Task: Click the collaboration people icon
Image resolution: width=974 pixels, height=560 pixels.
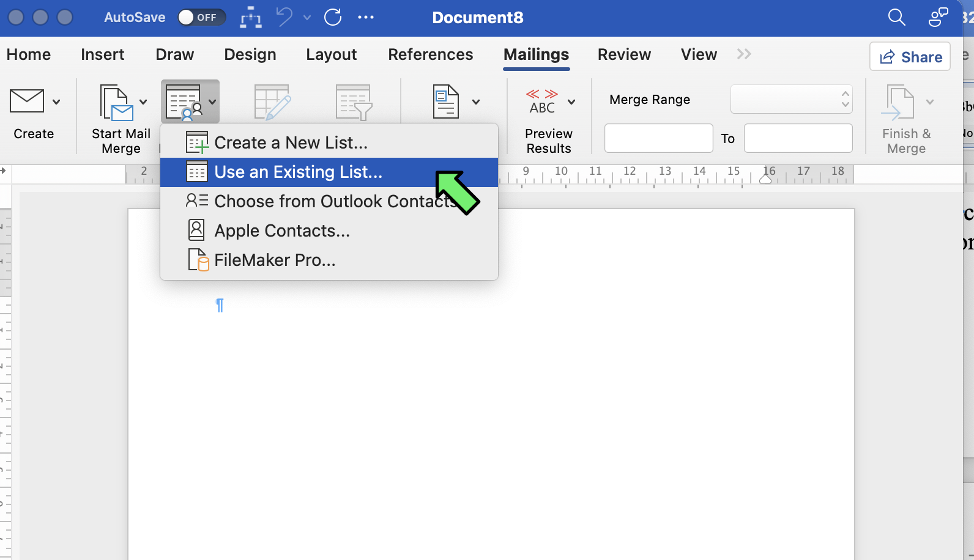Action: coord(938,17)
